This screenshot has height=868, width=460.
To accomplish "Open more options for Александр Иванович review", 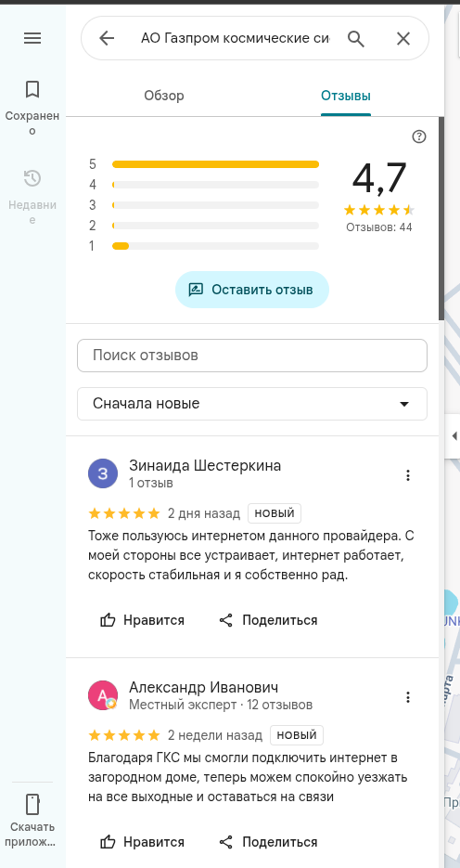I will (x=408, y=697).
